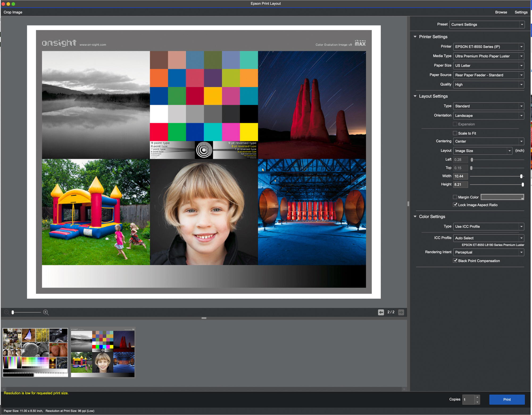Open the Preset dropdown
This screenshot has width=532, height=415.
(487, 24)
